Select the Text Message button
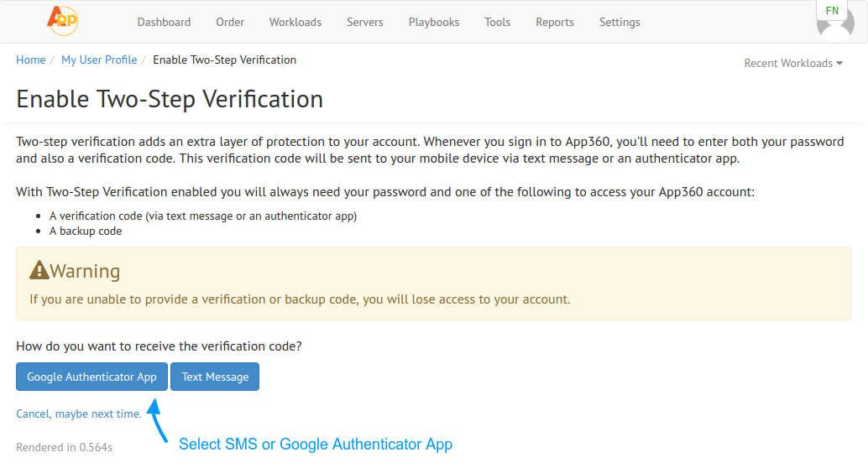The width and height of the screenshot is (868, 468). pyautogui.click(x=215, y=377)
